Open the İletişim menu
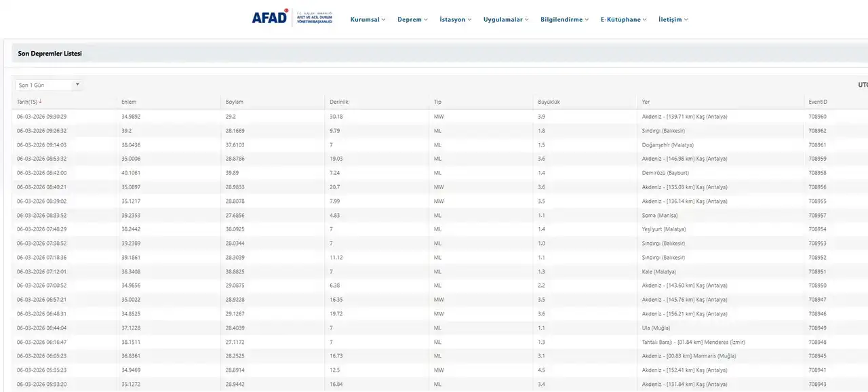The image size is (868, 392). pos(671,20)
